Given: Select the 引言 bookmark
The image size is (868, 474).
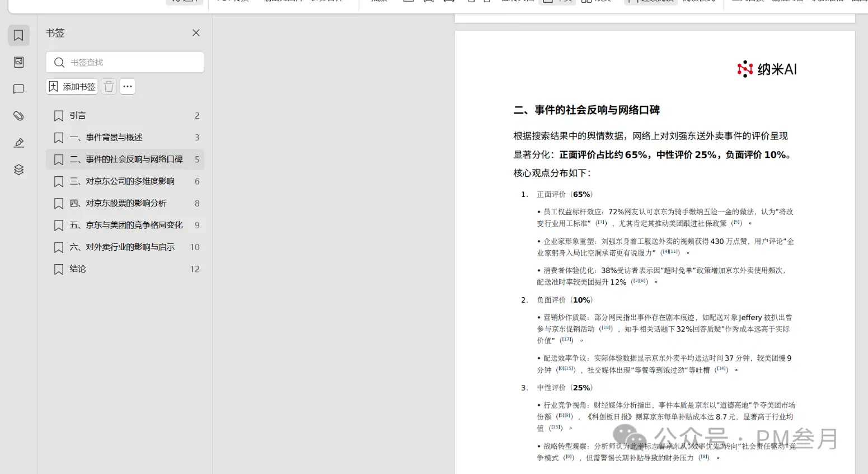Looking at the screenshot, I should [125, 116].
